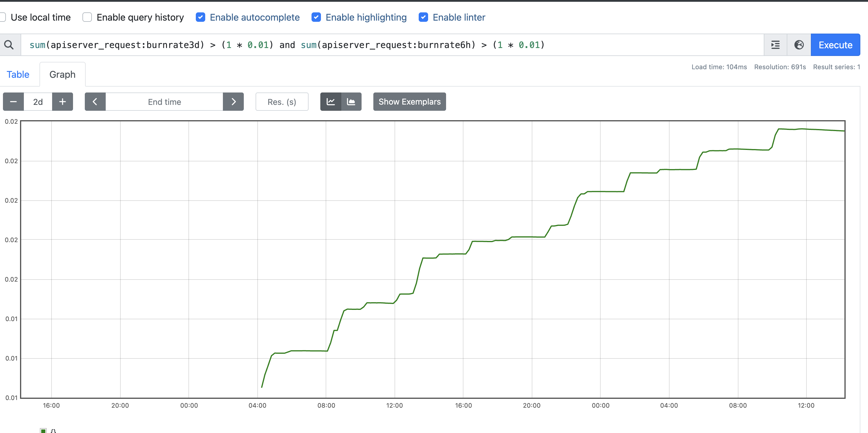Click the Res. (s) resolution field
Viewport: 868px width, 433px height.
(x=282, y=102)
